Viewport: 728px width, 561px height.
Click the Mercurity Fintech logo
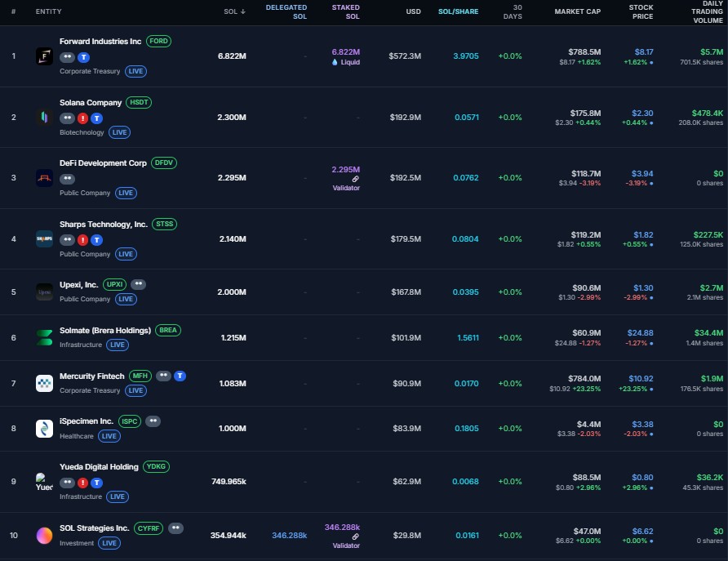[x=44, y=383]
